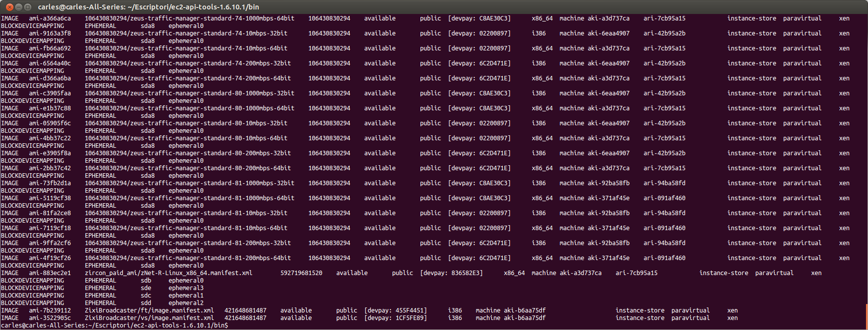Click manifest name ending standard-74-1000mbps-64bit
Screen dimensions: 868x330
(x=190, y=18)
